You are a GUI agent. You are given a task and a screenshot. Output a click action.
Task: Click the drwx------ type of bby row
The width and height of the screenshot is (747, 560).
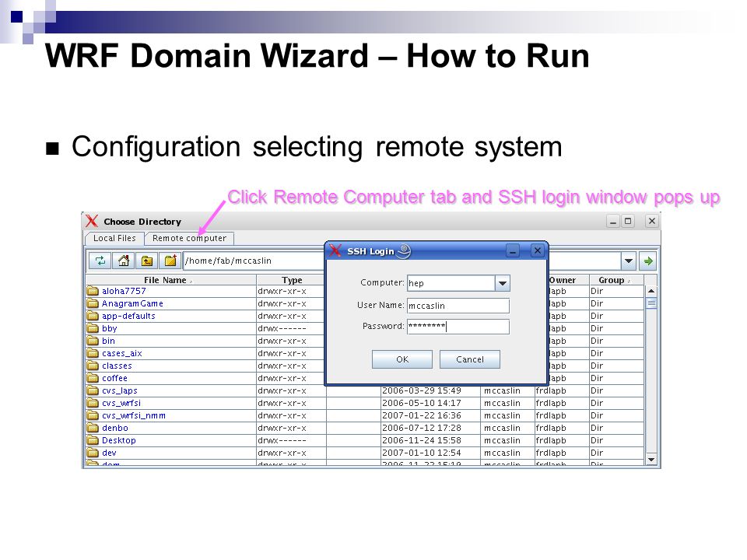pyautogui.click(x=282, y=328)
